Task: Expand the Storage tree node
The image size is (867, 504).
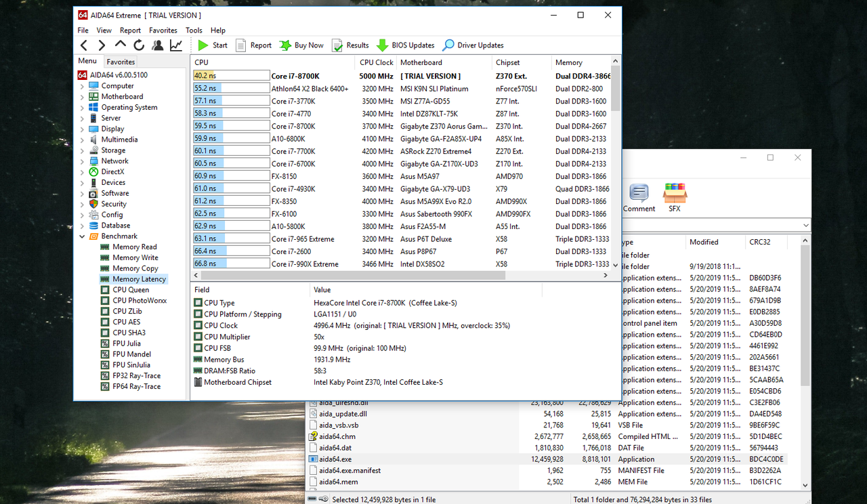Action: (83, 150)
